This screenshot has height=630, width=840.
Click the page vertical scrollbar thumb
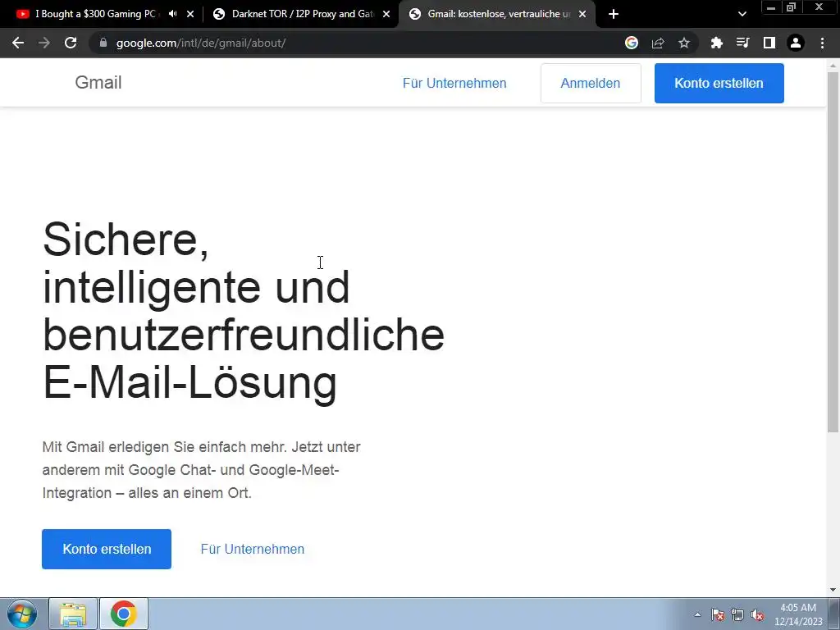pos(833,252)
